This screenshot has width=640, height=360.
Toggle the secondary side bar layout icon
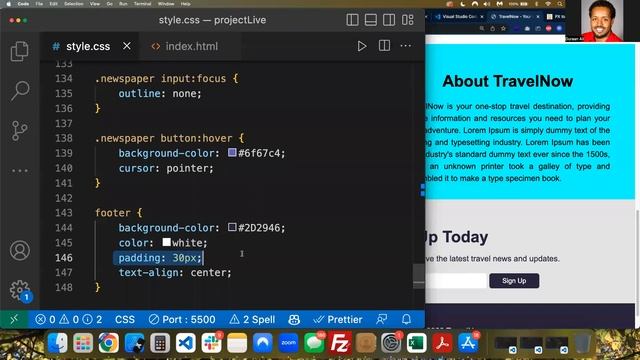click(x=389, y=20)
